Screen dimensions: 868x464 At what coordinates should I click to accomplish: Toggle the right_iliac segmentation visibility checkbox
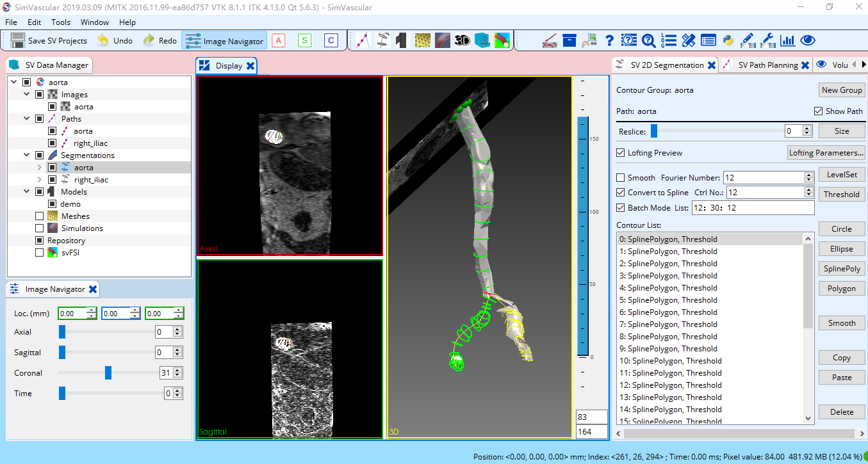(53, 180)
